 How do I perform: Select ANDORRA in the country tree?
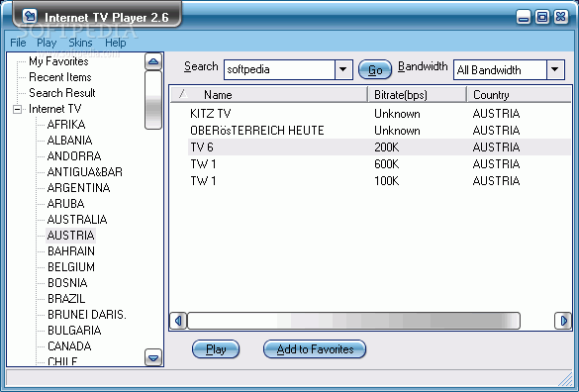(x=74, y=156)
